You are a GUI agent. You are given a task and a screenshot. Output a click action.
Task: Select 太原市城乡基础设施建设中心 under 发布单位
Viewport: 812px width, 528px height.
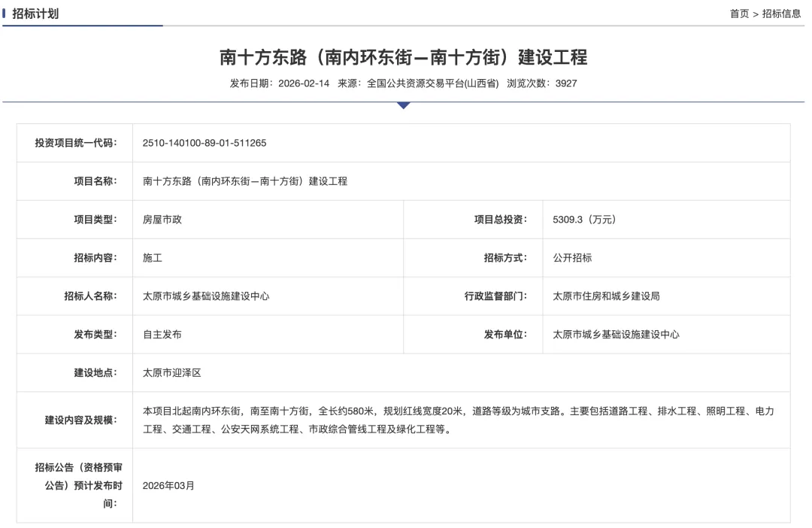point(617,335)
